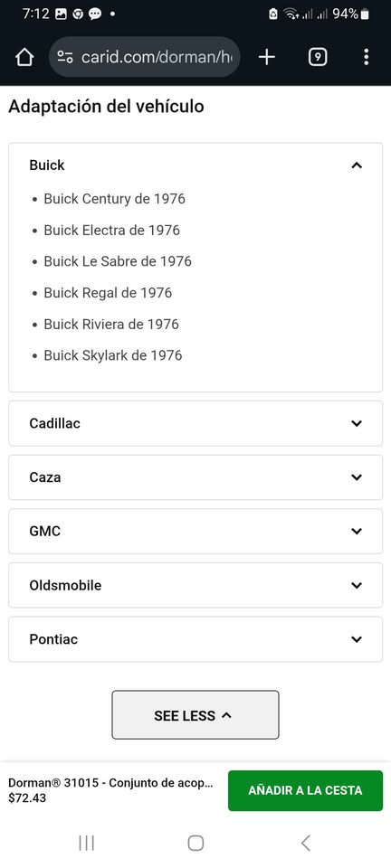The image size is (391, 868).
Task: Expand the Cadillac section
Action: pyautogui.click(x=195, y=423)
